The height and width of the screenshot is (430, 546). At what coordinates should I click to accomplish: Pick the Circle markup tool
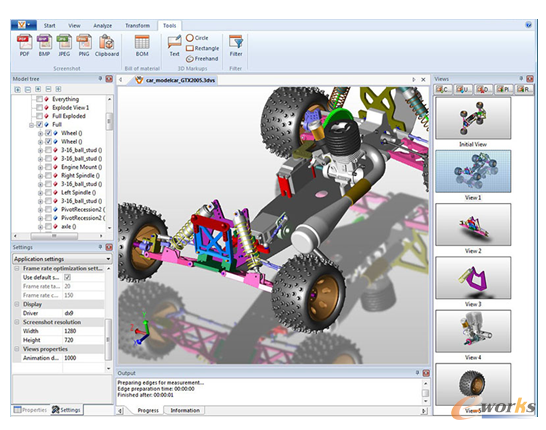pos(197,38)
